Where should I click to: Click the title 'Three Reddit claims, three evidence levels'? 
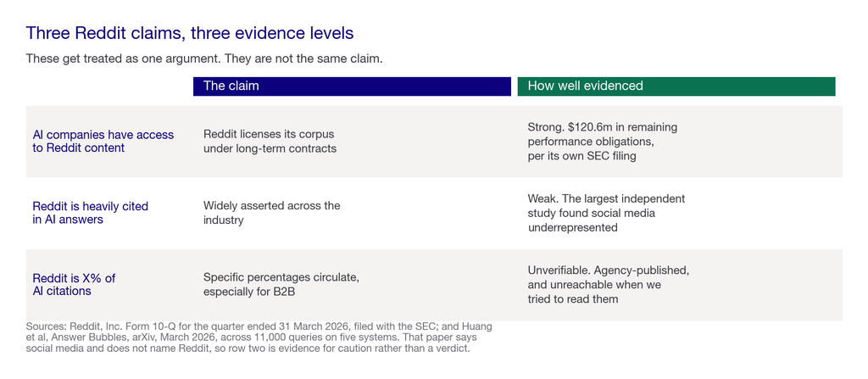click(x=189, y=33)
